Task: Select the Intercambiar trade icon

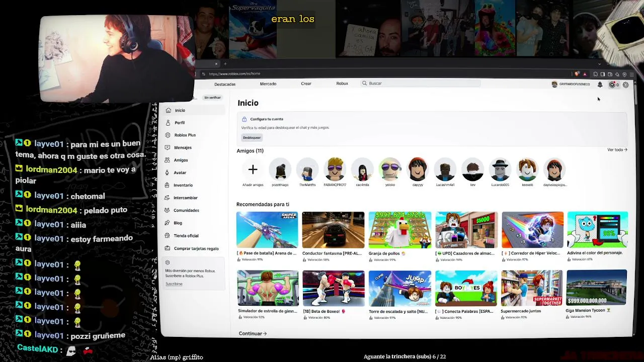Action: click(168, 198)
